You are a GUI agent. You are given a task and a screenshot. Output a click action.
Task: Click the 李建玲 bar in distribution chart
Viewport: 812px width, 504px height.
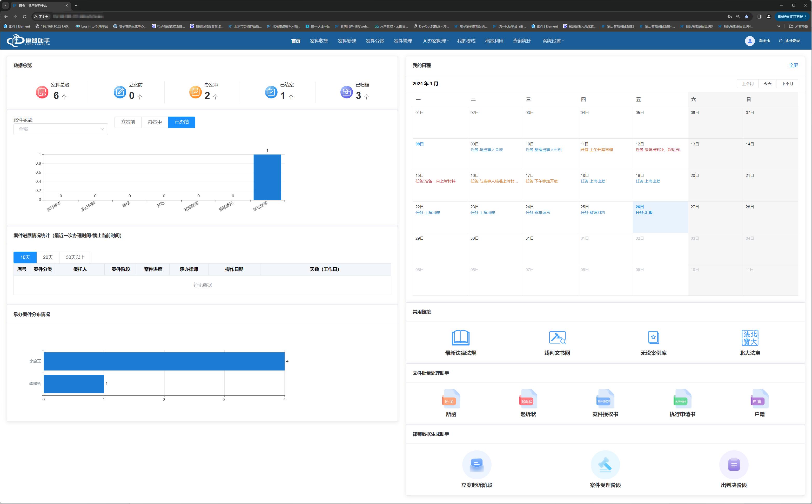(74, 384)
